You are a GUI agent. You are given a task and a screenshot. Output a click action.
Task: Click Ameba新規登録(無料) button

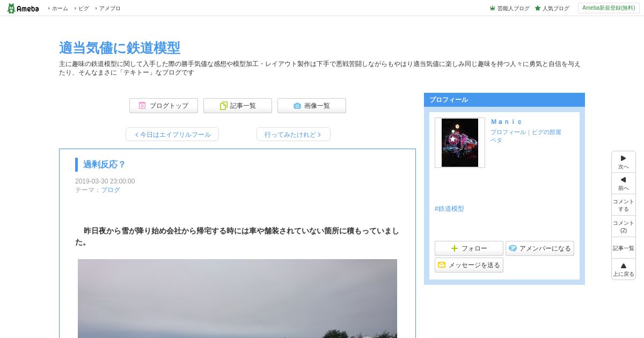pyautogui.click(x=609, y=8)
